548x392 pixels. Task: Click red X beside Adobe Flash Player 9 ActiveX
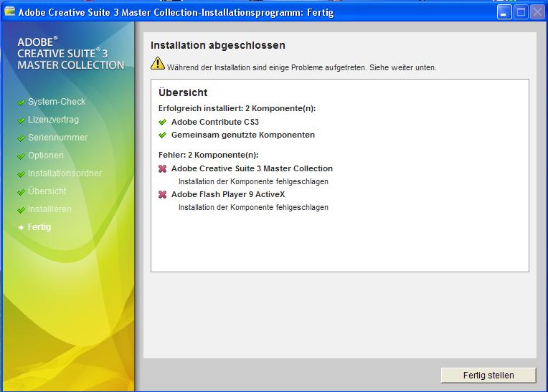click(163, 194)
